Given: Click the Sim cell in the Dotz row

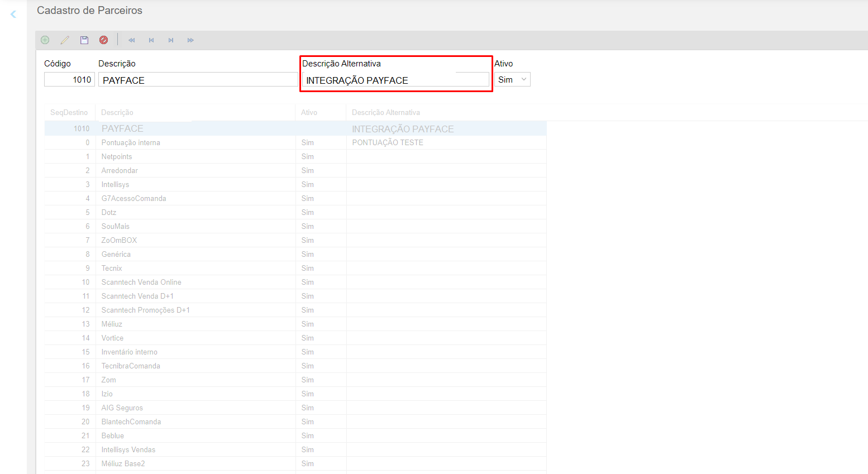Looking at the screenshot, I should [321, 212].
